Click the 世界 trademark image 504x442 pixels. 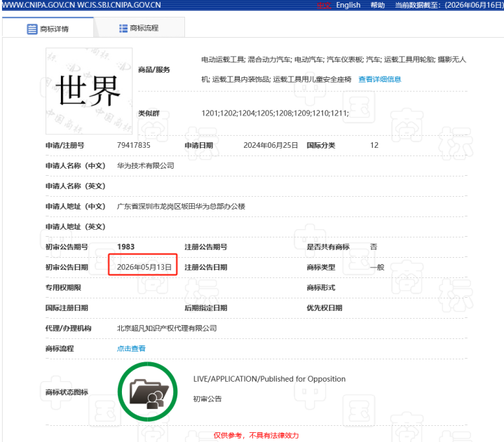[x=89, y=91]
